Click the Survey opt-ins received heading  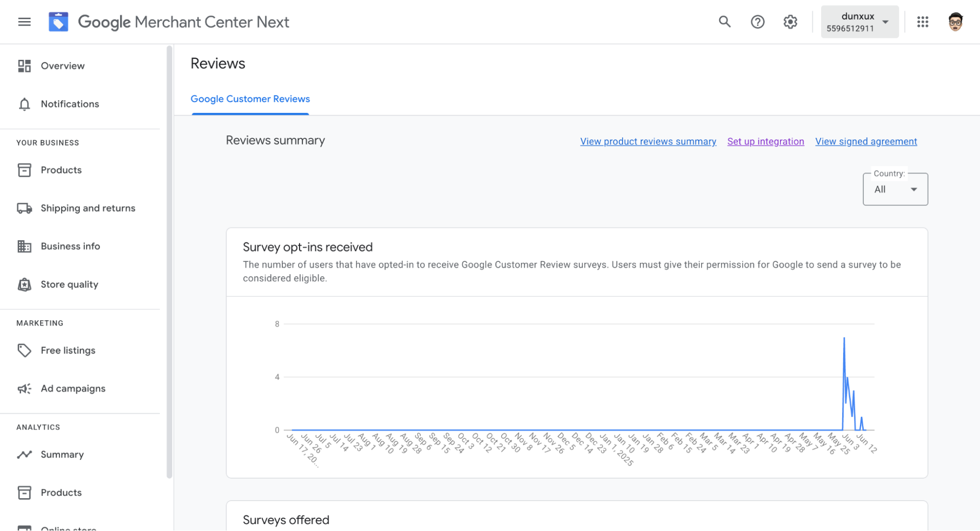308,247
